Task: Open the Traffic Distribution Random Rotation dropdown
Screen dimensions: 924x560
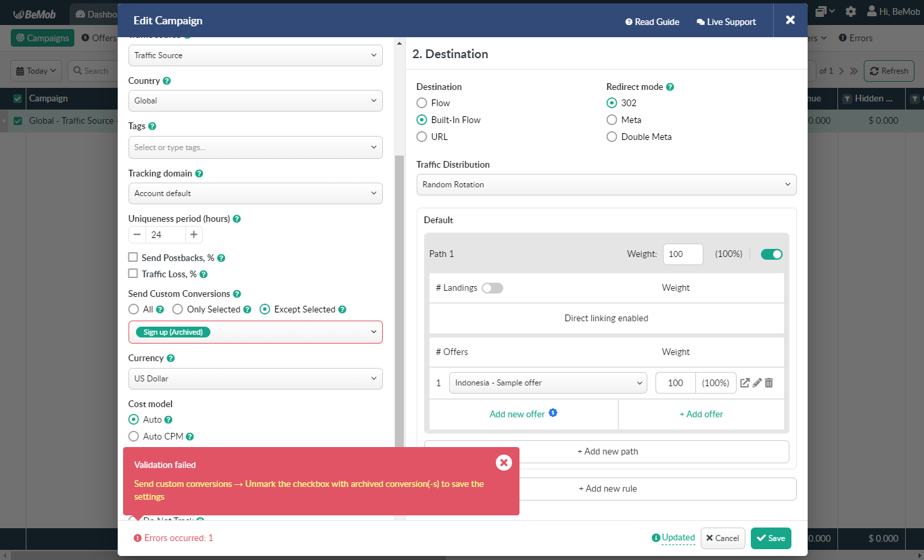Action: point(607,185)
